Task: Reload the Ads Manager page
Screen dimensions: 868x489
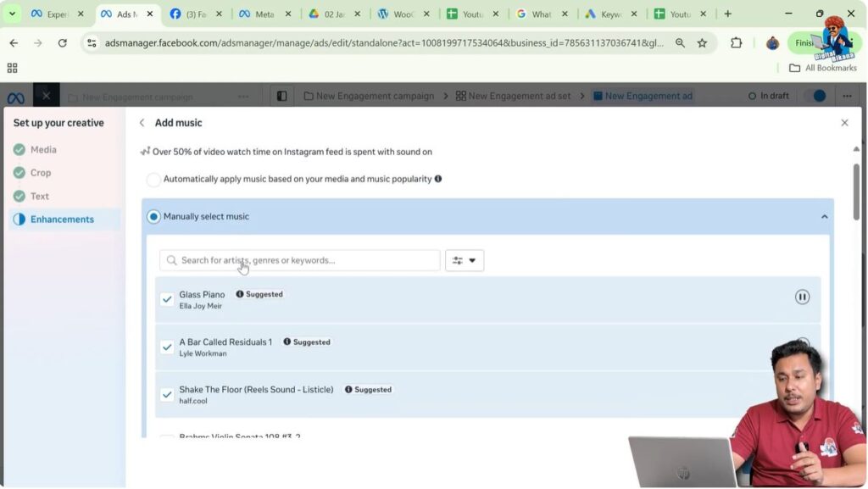Action: point(62,43)
